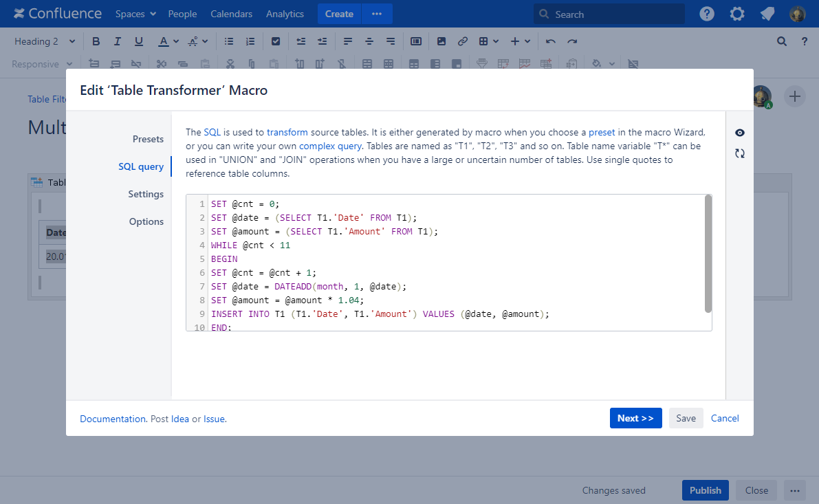Open the Settings tab

click(x=146, y=194)
